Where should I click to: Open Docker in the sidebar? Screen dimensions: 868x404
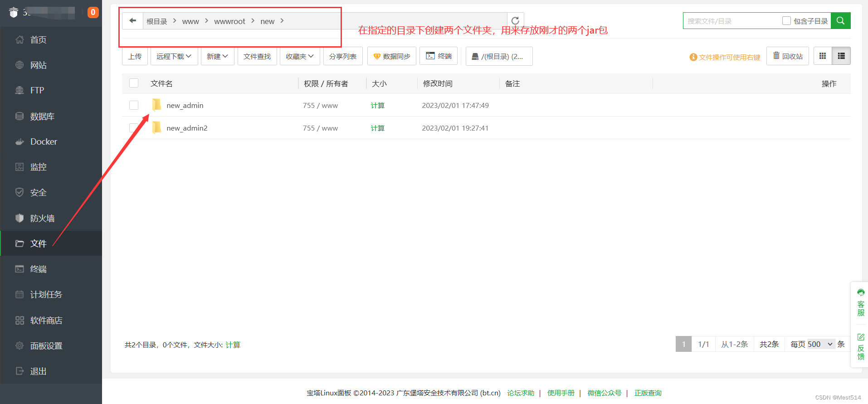coord(44,142)
